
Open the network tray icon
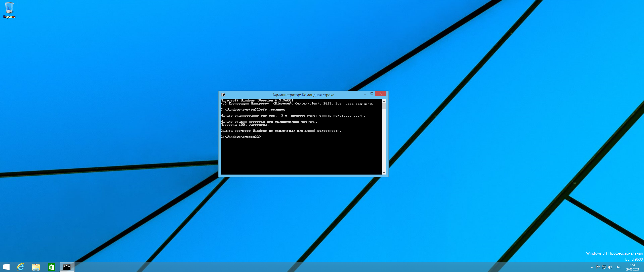(x=604, y=267)
